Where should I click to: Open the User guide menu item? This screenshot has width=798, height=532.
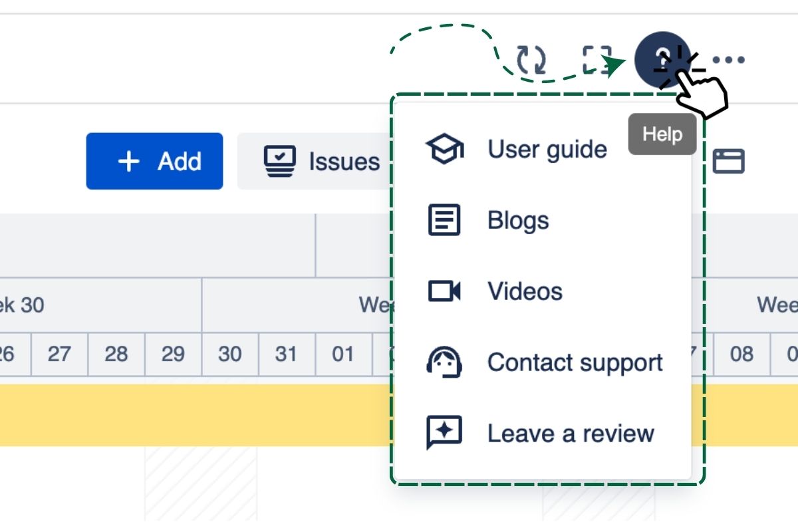click(x=547, y=150)
